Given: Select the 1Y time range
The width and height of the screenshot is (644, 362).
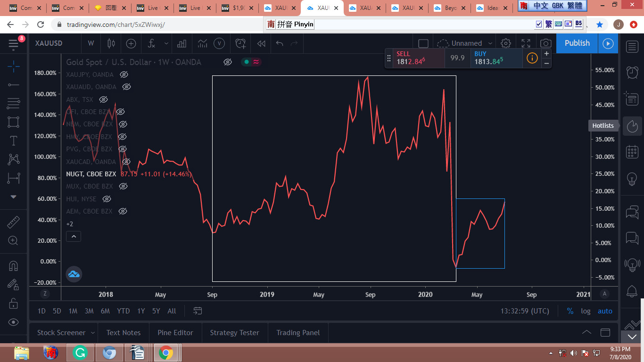Looking at the screenshot, I should pos(140,311).
